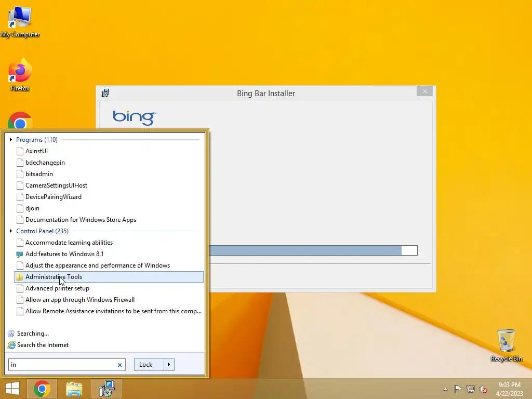The width and height of the screenshot is (532, 399).
Task: Show hidden system tray icons
Action: 445,389
